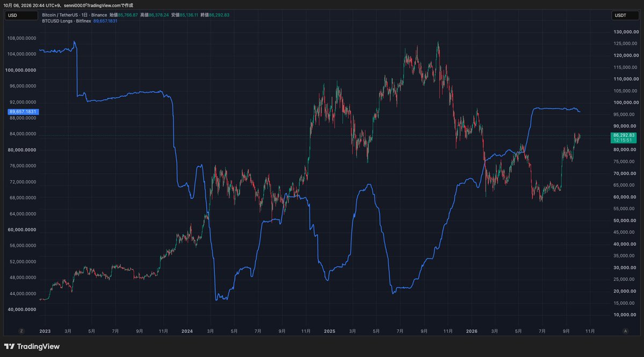
Task: Click the 2024 year marker on time axis
Action: point(187,331)
